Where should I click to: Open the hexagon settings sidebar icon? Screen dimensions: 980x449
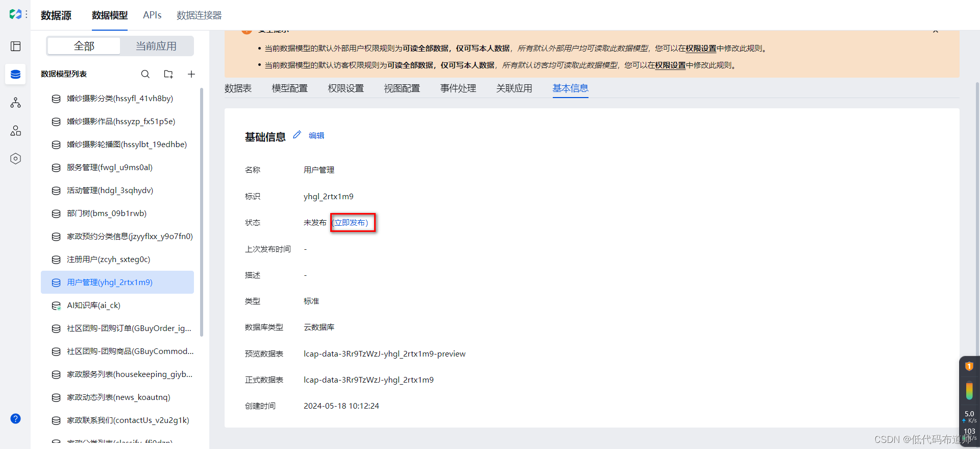point(16,159)
